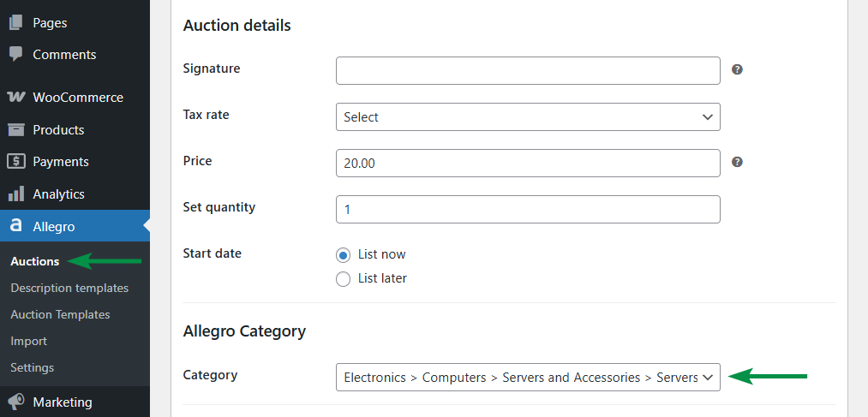Click the Analytics bar chart icon
Viewport: 868px width, 417px height.
pos(16,194)
